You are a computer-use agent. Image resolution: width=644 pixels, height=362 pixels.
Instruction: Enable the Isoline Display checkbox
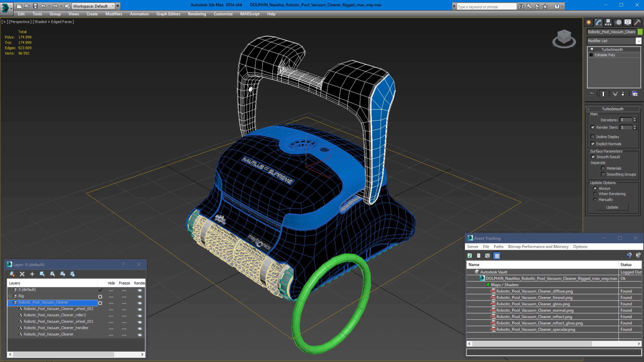593,136
